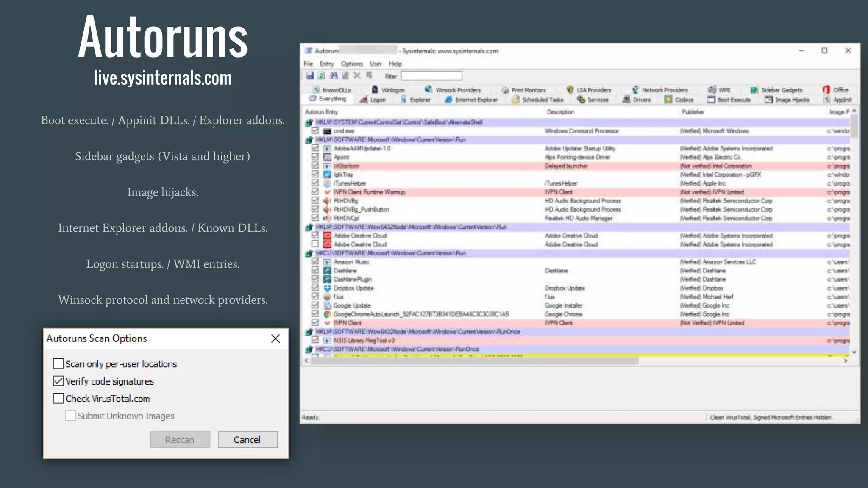Image resolution: width=868 pixels, height=488 pixels.
Task: Check the unchecked Adobe Creative Cloud entry
Action: (315, 244)
